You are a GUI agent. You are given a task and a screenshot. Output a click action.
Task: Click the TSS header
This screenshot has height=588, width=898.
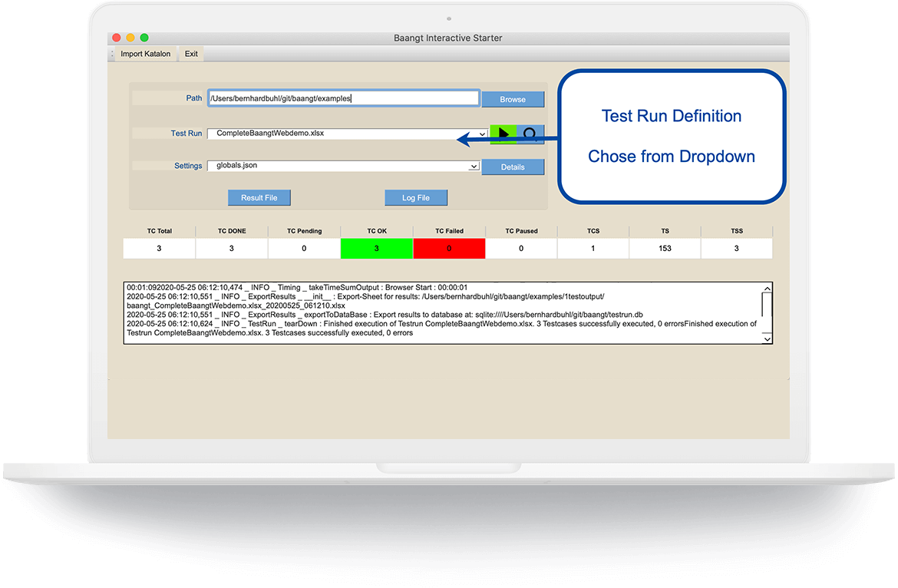(737, 231)
